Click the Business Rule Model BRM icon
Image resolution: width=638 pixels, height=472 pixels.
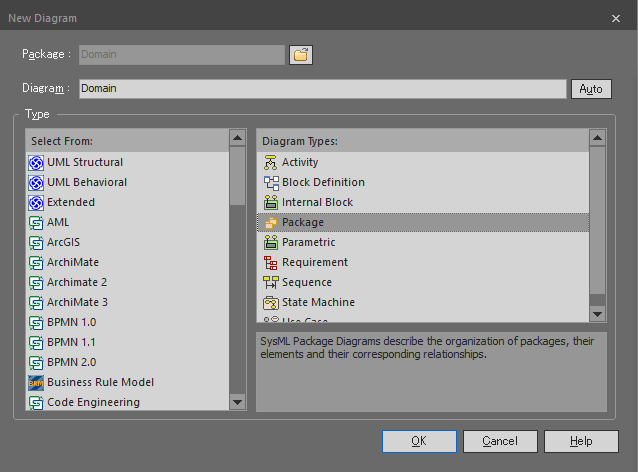click(x=36, y=382)
